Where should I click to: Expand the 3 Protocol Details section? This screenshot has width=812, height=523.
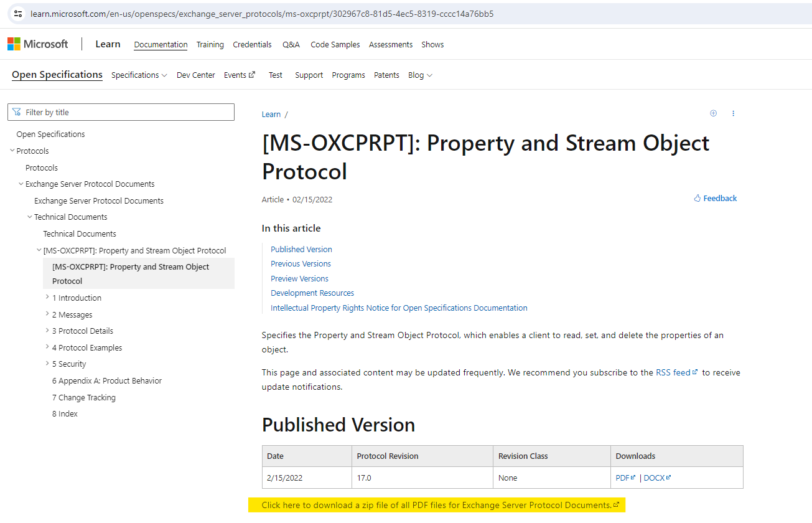[x=47, y=331]
